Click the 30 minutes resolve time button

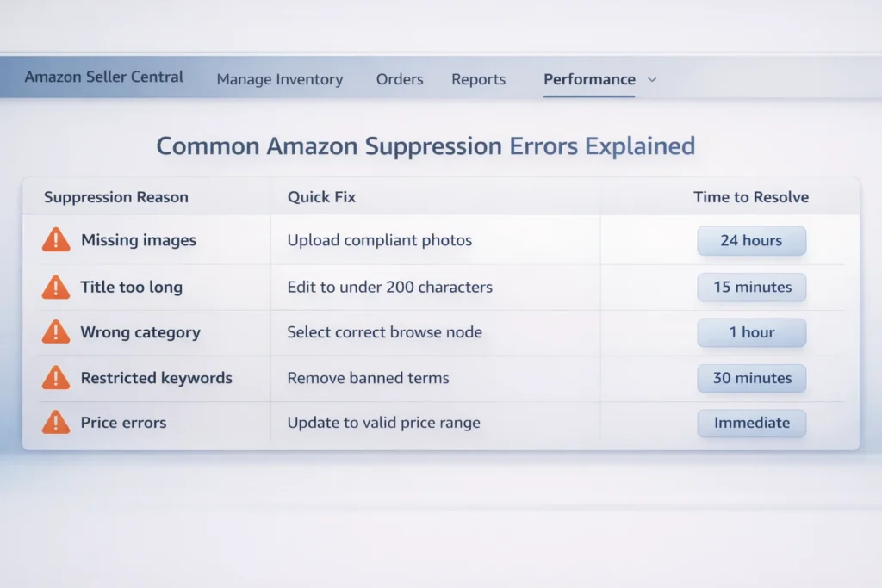coord(751,378)
